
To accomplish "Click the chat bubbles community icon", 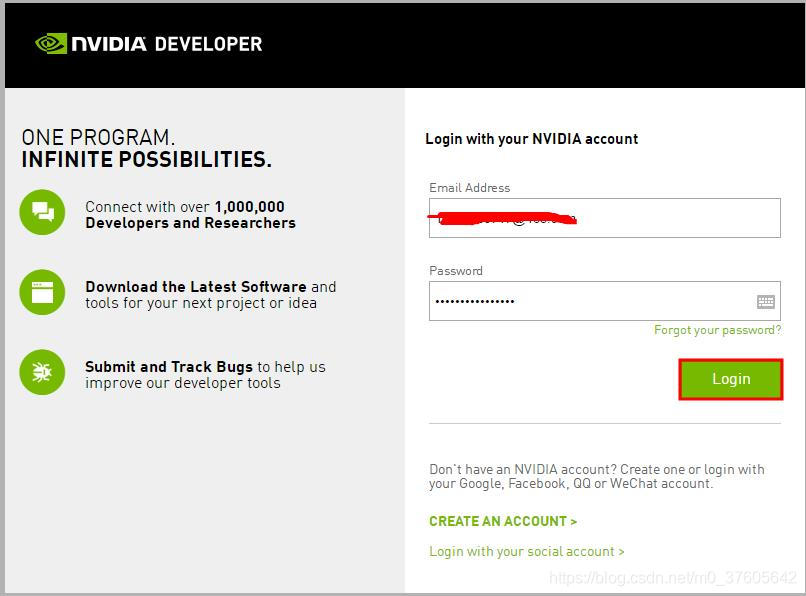I will point(43,212).
